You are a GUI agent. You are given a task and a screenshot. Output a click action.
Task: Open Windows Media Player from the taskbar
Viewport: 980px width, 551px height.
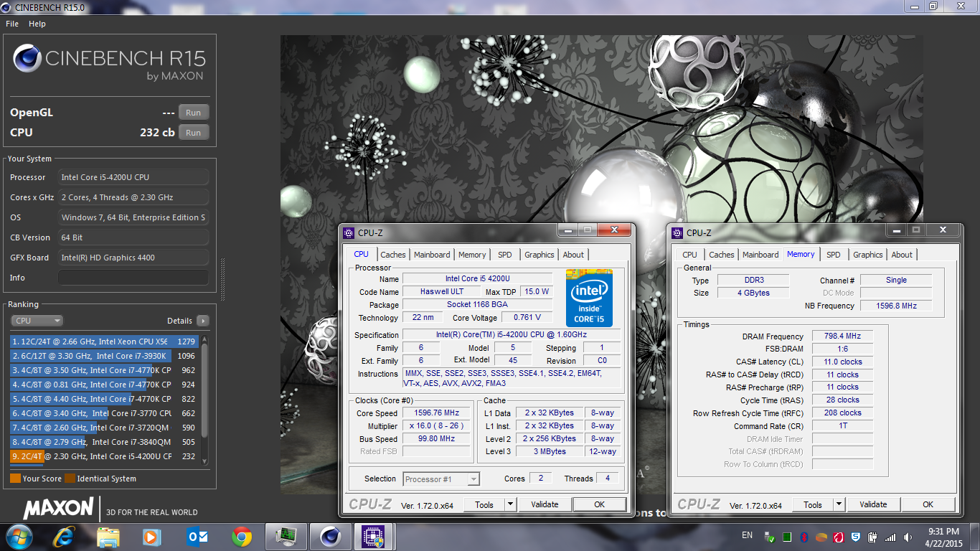[151, 537]
